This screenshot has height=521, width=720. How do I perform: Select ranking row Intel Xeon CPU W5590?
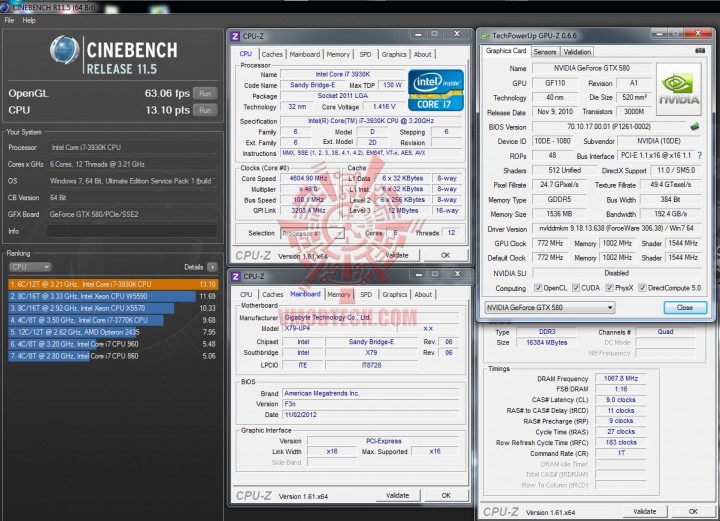pyautogui.click(x=113, y=296)
